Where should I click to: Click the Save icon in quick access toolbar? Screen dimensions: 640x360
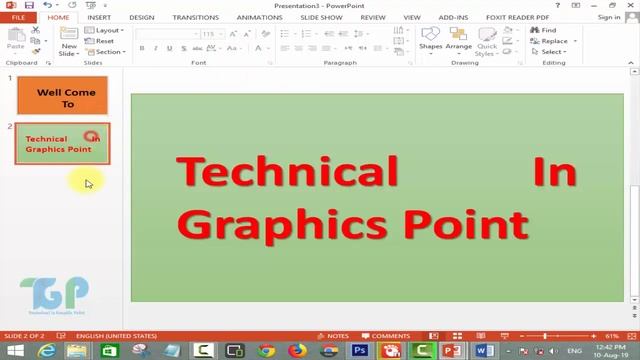point(29,5)
